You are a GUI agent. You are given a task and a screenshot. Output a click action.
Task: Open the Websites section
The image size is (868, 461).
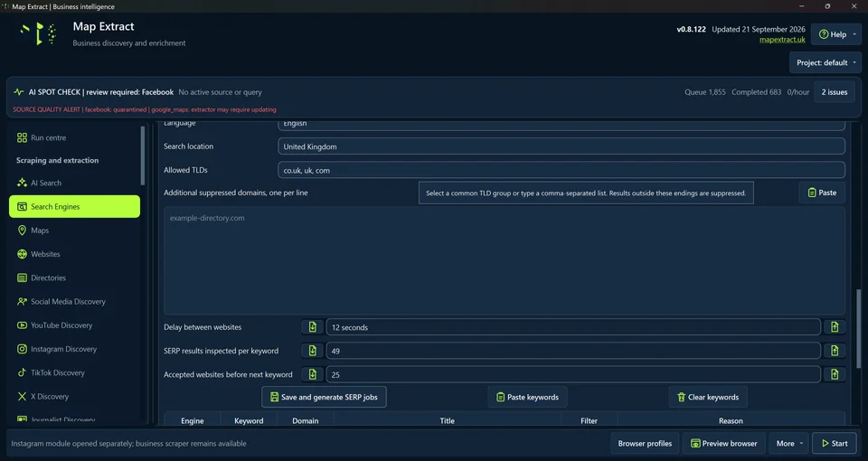[x=74, y=254]
